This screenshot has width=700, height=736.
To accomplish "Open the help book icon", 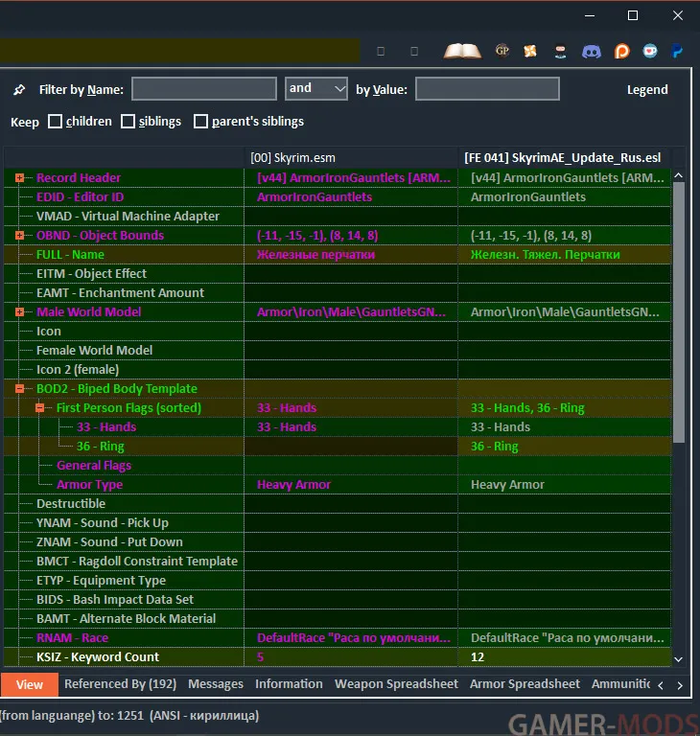I will click(462, 51).
